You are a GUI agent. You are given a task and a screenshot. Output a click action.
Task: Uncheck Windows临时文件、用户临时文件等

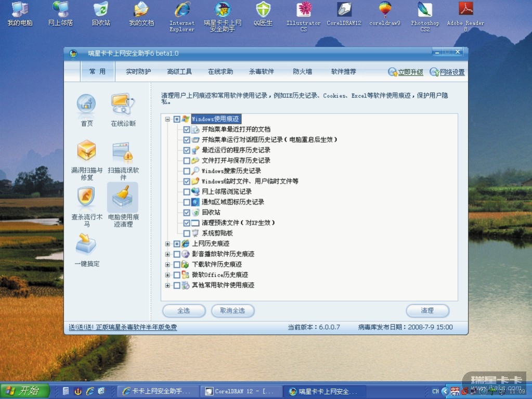click(x=187, y=182)
